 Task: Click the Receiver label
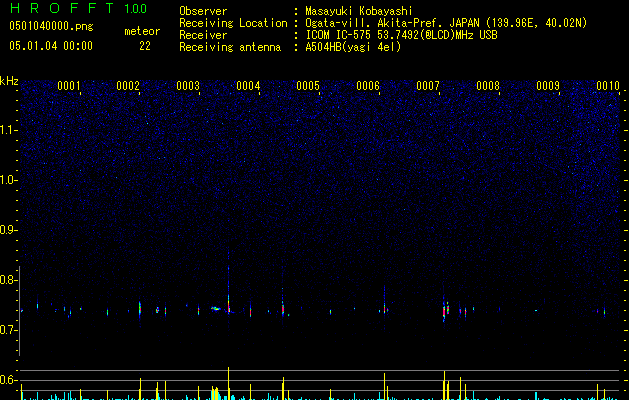[203, 35]
